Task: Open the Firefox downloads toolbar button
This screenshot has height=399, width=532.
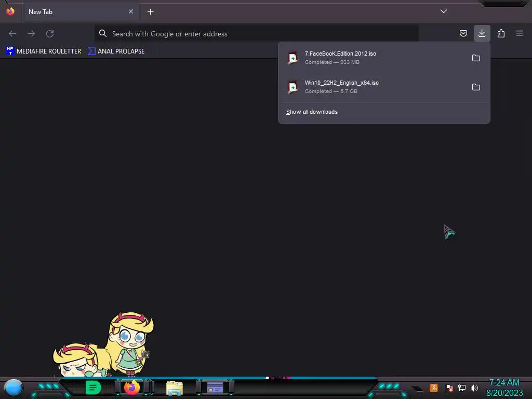Action: (482, 33)
